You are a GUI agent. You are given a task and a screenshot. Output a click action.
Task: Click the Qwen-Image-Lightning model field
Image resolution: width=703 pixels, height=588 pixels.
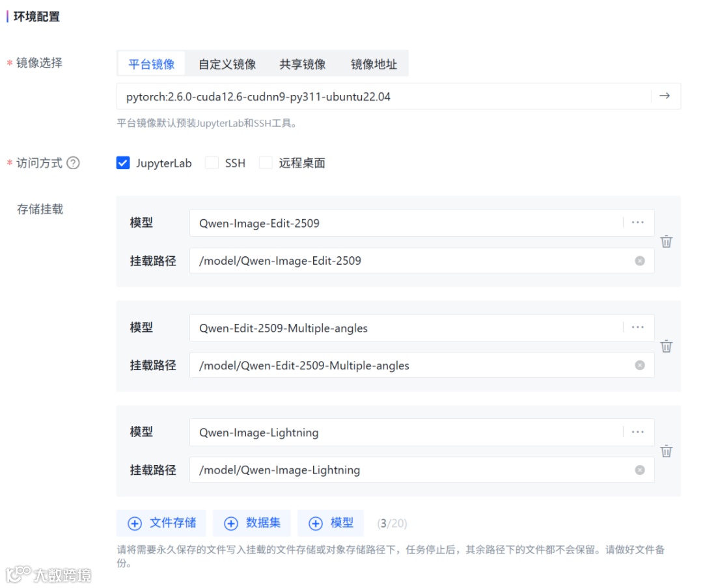pos(421,433)
